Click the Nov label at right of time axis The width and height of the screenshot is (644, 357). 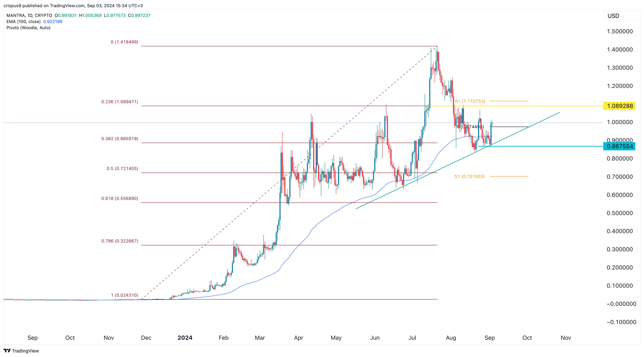566,338
